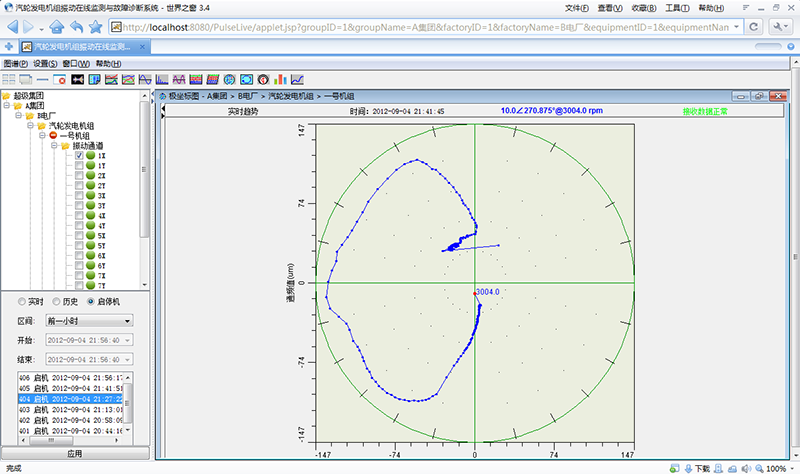Open the browser 文件(F) menu
Image resolution: width=800 pixels, height=474 pixels.
(577, 8)
